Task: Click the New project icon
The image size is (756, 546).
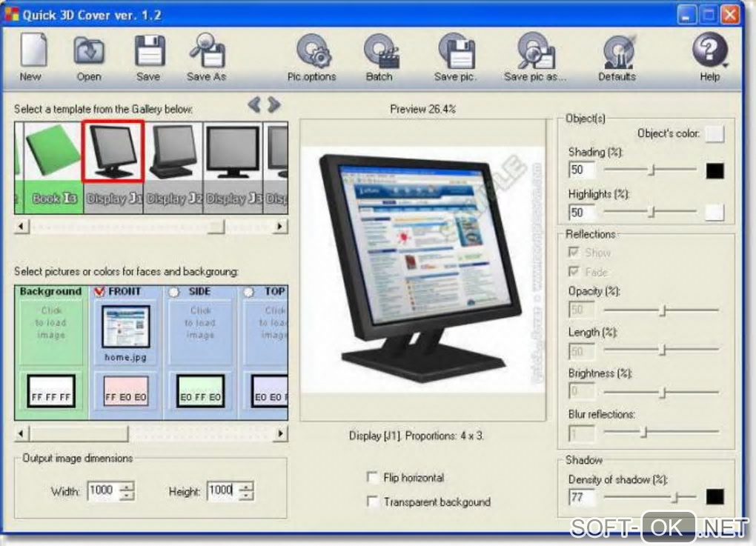Action: click(x=33, y=50)
